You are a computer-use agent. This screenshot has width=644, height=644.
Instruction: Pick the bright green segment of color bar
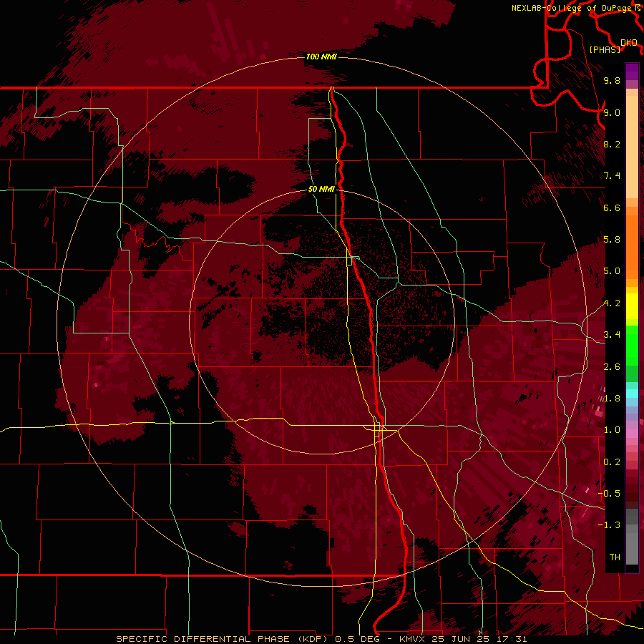point(632,346)
